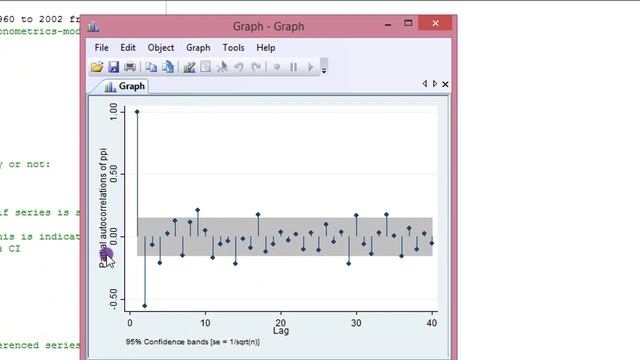This screenshot has width=640, height=360.
Task: Click the Graph window title bar app icon
Action: (x=93, y=27)
